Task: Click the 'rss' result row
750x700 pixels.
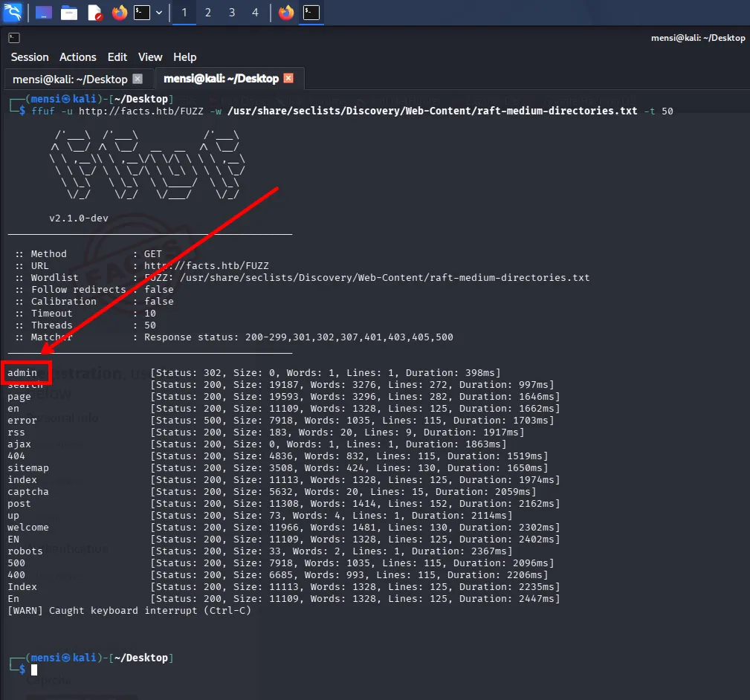Action: [x=265, y=432]
